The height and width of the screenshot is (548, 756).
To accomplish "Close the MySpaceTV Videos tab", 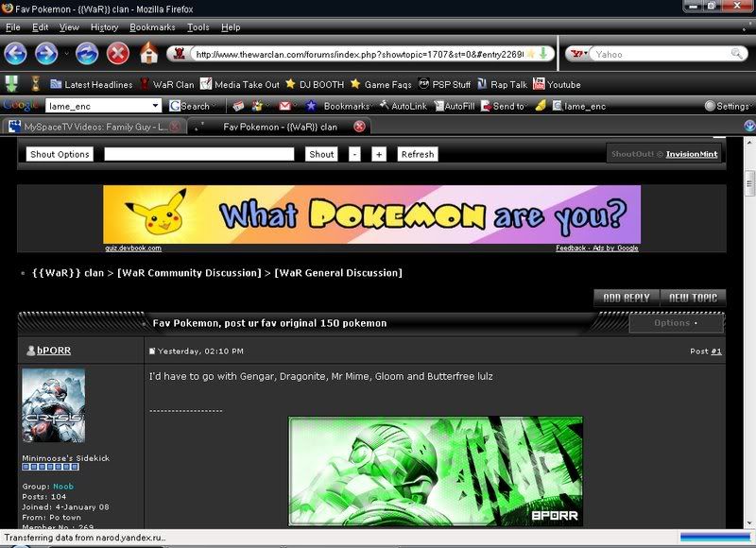I will tap(175, 127).
